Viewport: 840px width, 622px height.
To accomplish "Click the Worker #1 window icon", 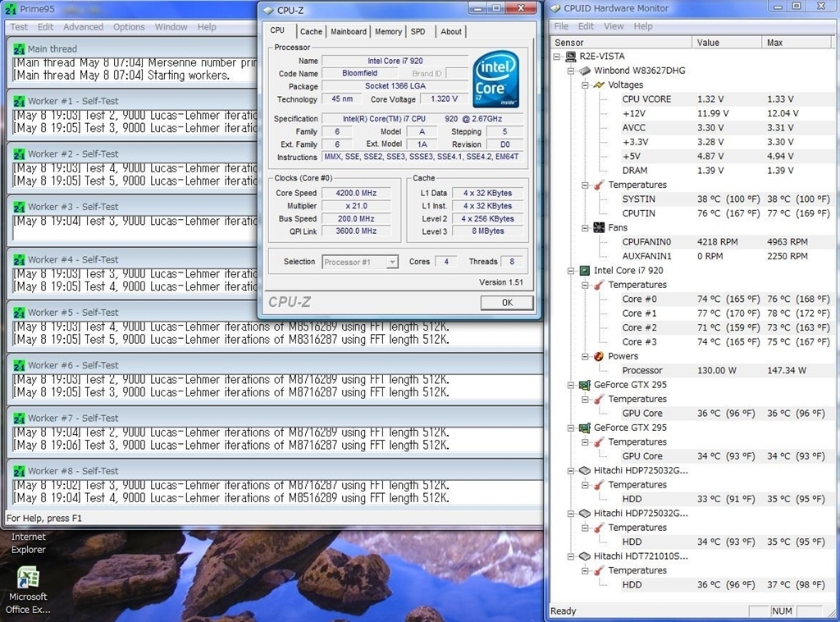I will (20, 101).
